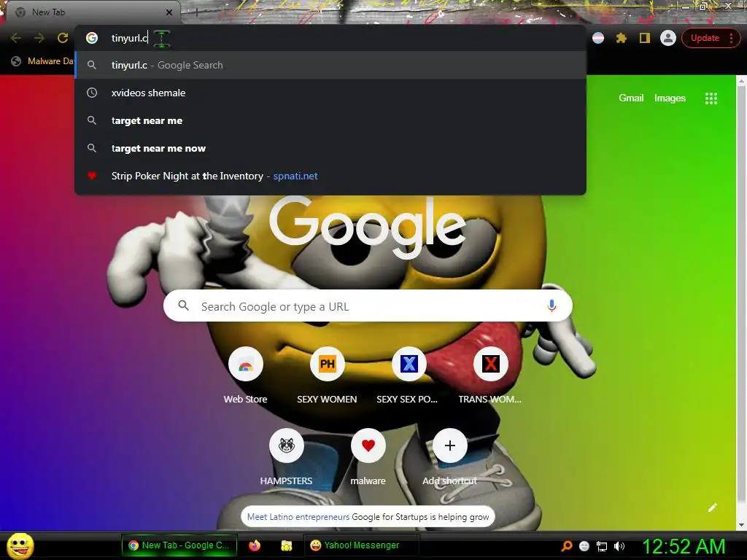Click the browser forward arrow
Viewport: 747px width, 560px height.
(x=39, y=38)
